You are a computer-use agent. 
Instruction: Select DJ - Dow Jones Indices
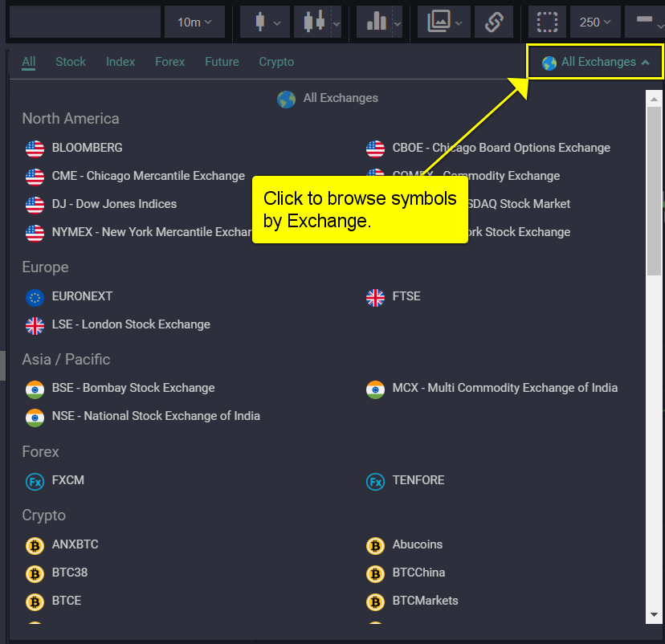click(x=114, y=204)
